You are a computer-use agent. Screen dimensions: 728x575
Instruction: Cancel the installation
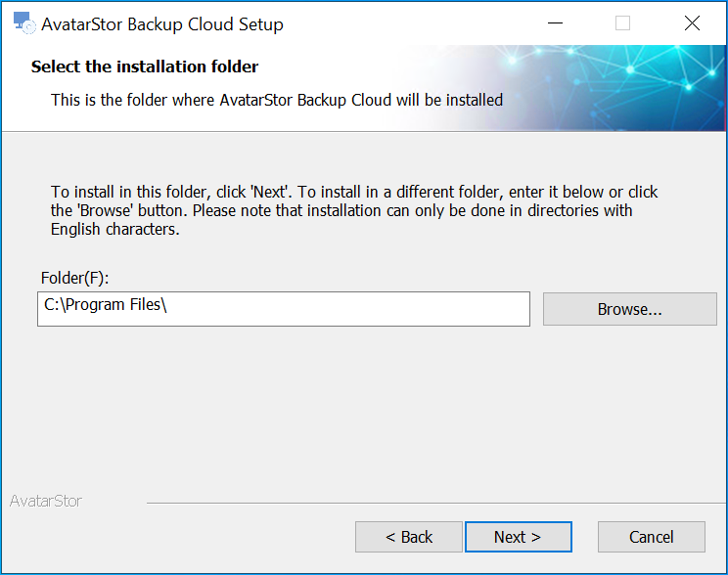(x=651, y=537)
